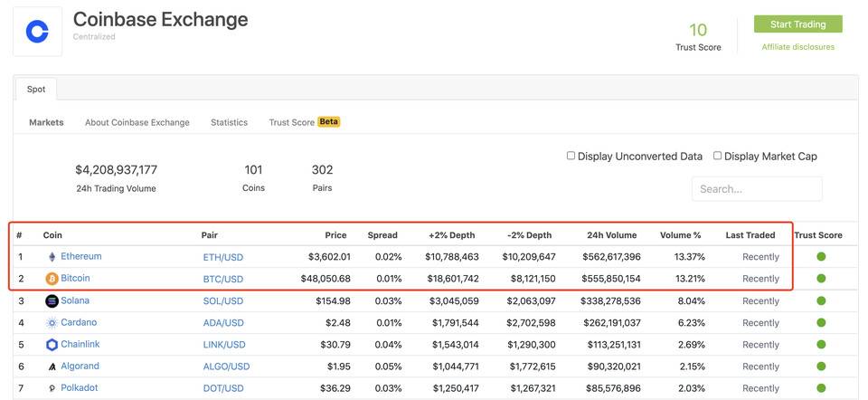The height and width of the screenshot is (400, 868).
Task: Open the Ethereum coin link
Action: click(x=81, y=256)
